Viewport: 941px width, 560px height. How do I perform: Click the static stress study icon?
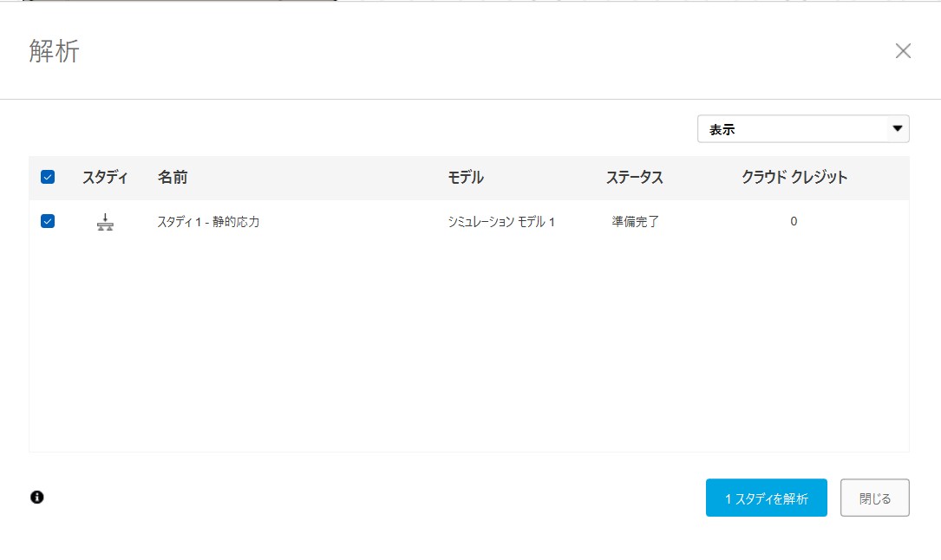[105, 223]
